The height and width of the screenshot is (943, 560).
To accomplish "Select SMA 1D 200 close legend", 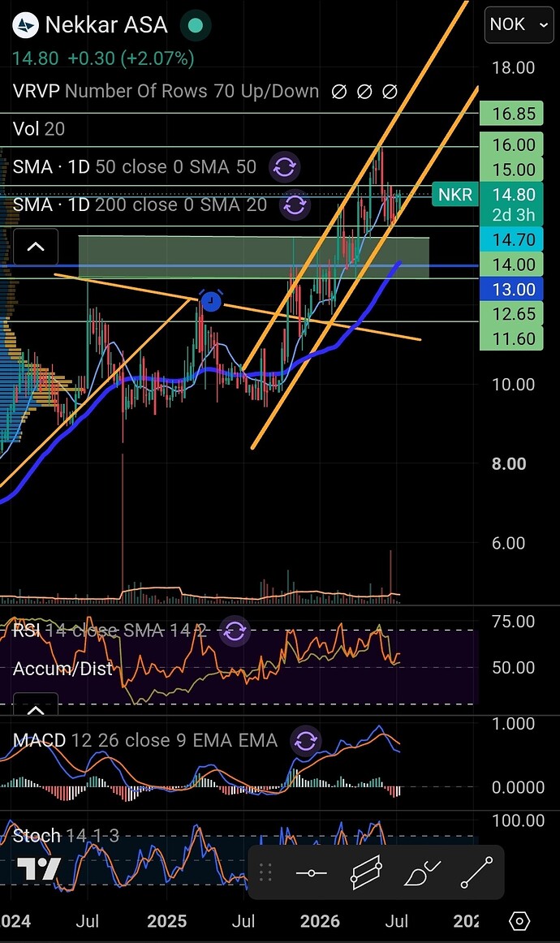I will [x=140, y=205].
